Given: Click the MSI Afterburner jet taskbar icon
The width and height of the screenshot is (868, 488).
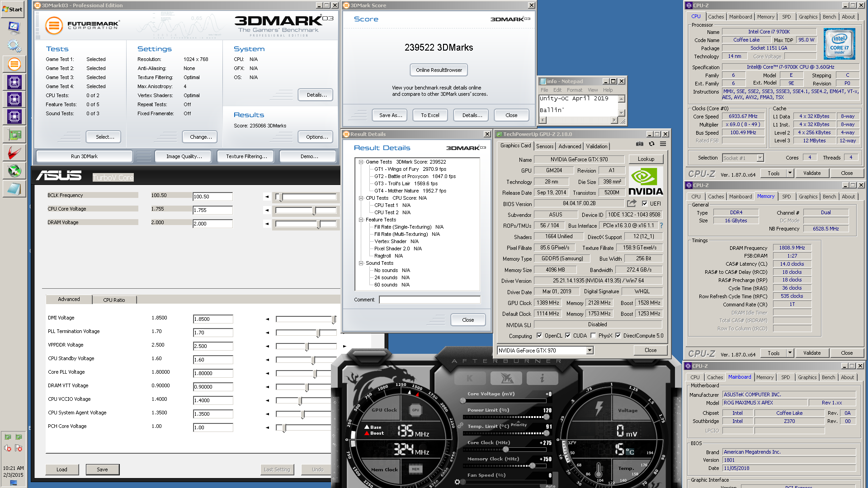Looking at the screenshot, I should coord(14,171).
